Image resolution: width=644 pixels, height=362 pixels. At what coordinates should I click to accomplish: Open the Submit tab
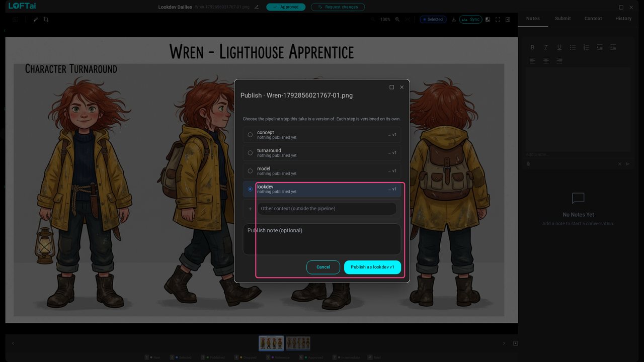tap(563, 19)
